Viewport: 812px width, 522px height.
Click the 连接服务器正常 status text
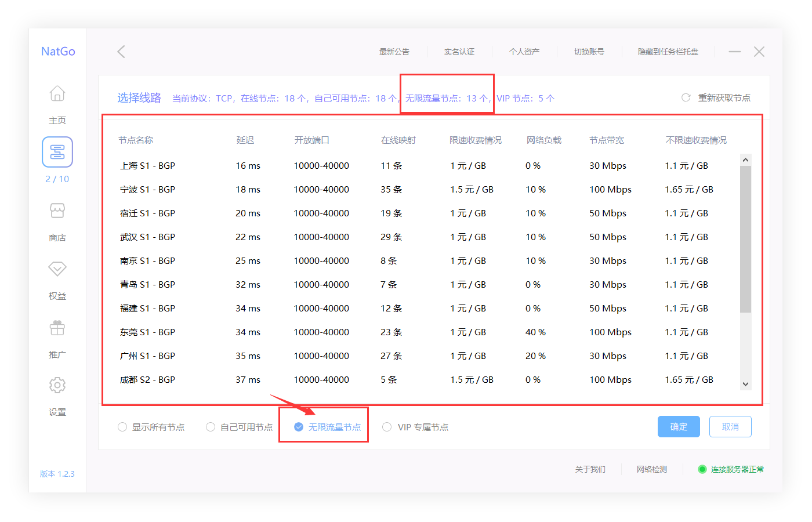point(737,469)
